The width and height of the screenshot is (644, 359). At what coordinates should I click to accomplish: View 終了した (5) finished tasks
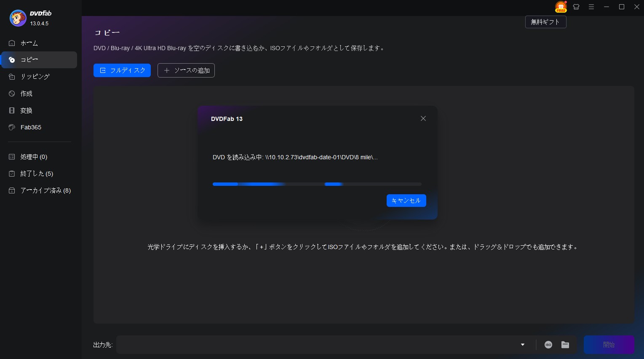37,174
